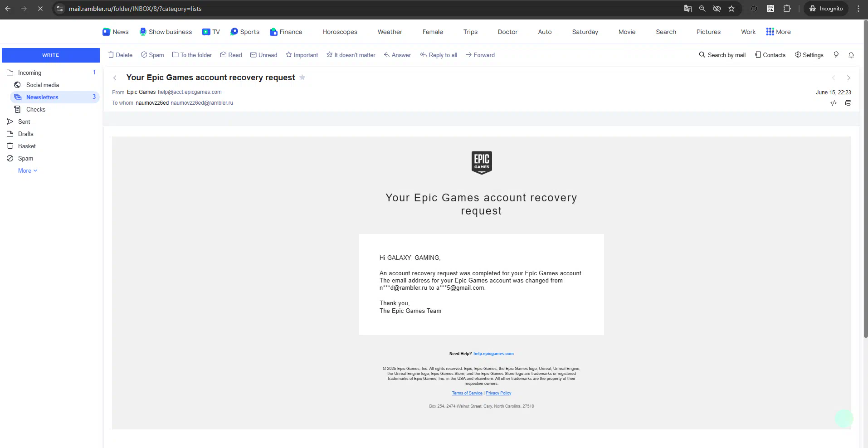The width and height of the screenshot is (868, 448).
Task: Delete the open email
Action: tap(120, 55)
